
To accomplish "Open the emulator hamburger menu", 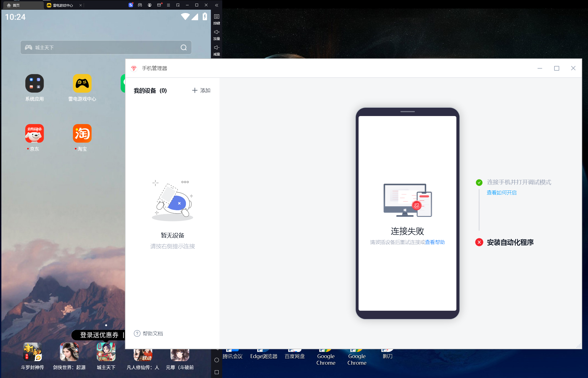I will (x=168, y=5).
